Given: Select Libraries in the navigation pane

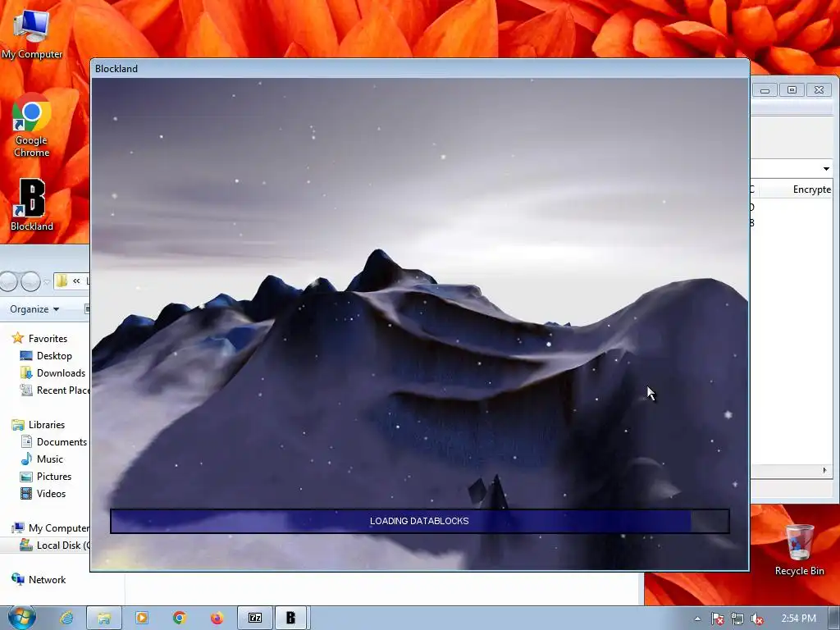Looking at the screenshot, I should (47, 425).
